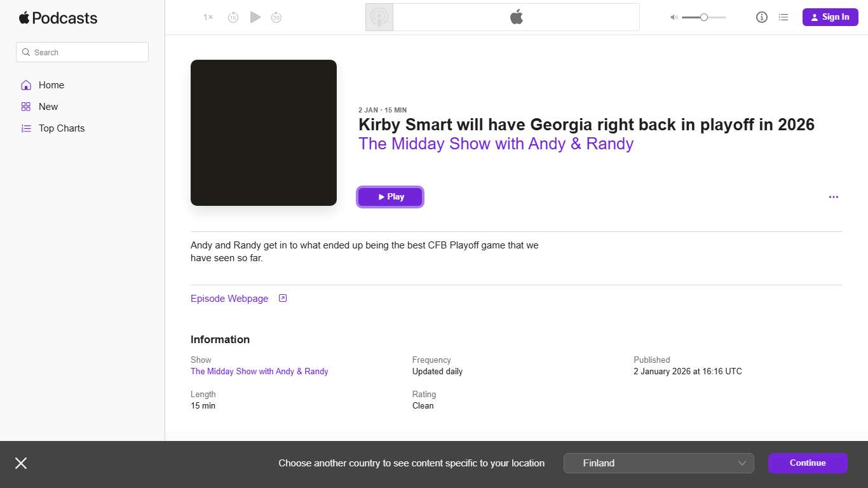Image resolution: width=868 pixels, height=488 pixels.
Task: Click the episode info icon near the volume
Action: 761,17
